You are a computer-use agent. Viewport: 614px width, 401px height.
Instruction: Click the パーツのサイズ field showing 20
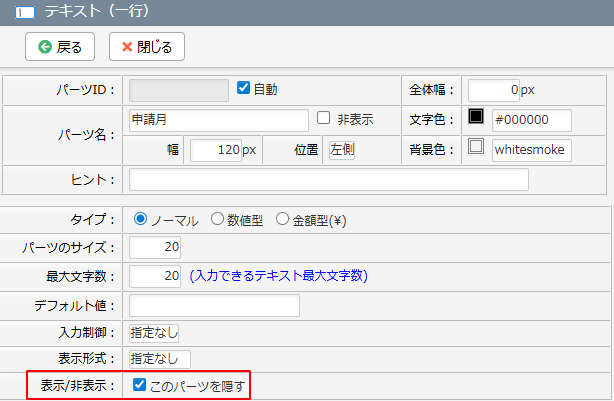point(155,247)
